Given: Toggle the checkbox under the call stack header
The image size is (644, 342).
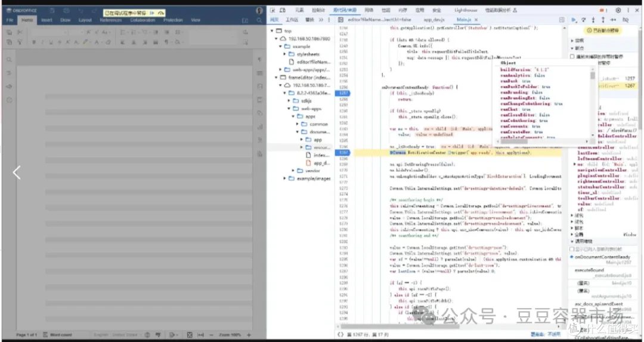Looking at the screenshot, I should point(572,249).
